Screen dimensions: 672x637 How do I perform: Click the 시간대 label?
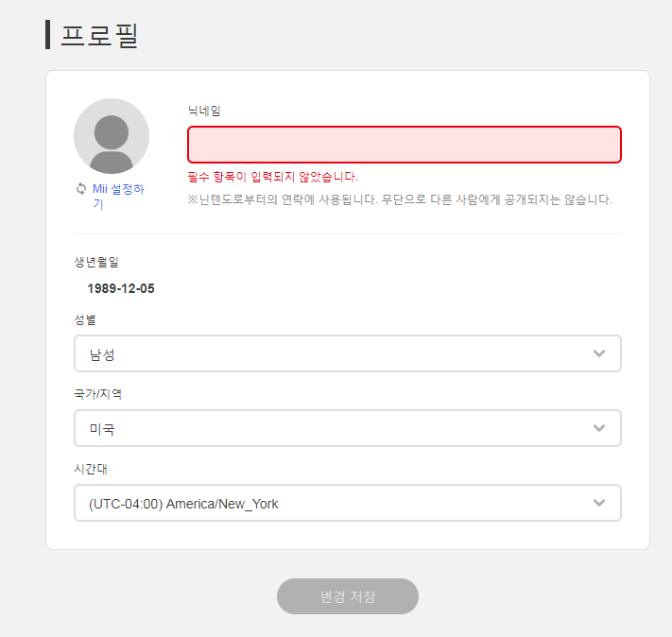coord(91,469)
